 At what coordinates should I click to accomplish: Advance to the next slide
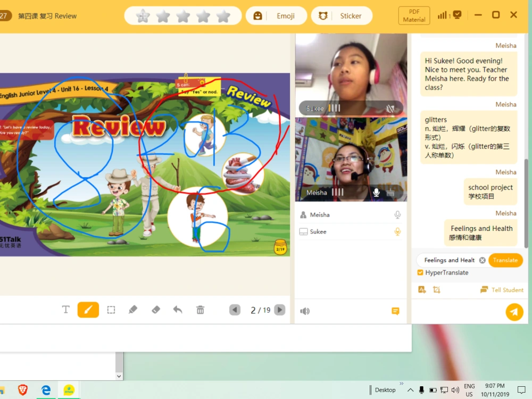[x=280, y=310]
